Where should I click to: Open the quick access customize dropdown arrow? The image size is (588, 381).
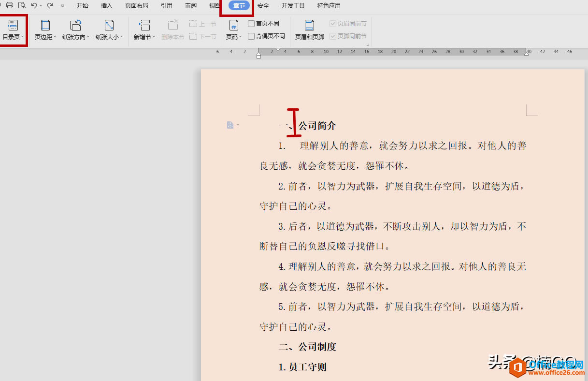[62, 6]
